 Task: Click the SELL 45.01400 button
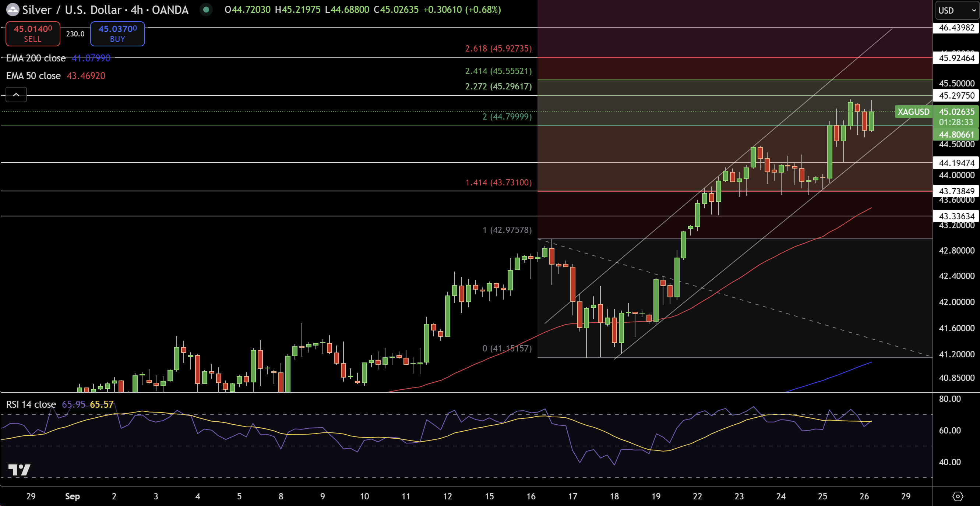pos(33,34)
